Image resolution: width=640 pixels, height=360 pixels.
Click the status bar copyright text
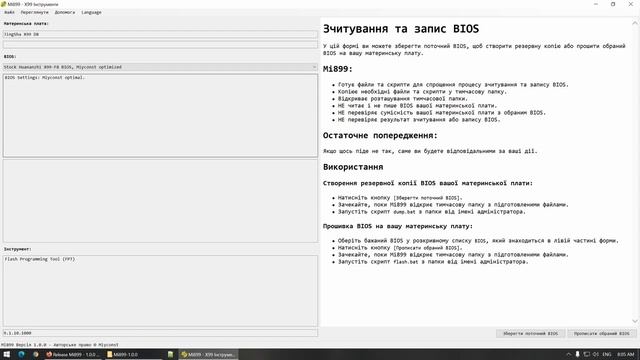pyautogui.click(x=60, y=344)
